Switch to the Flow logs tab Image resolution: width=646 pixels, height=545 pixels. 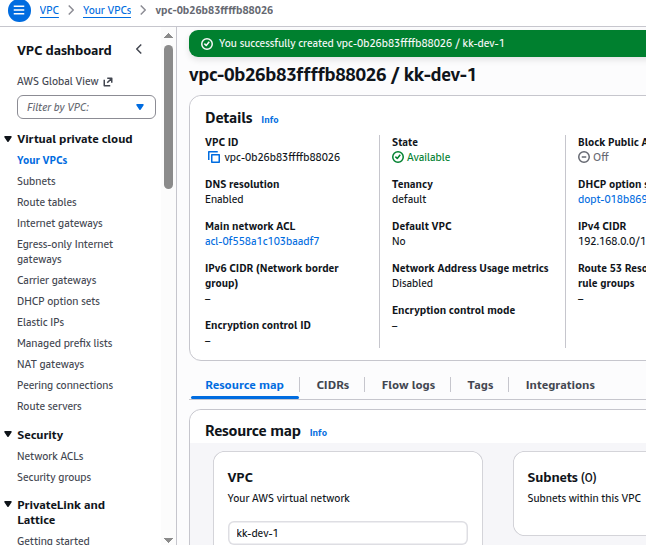[x=408, y=385]
